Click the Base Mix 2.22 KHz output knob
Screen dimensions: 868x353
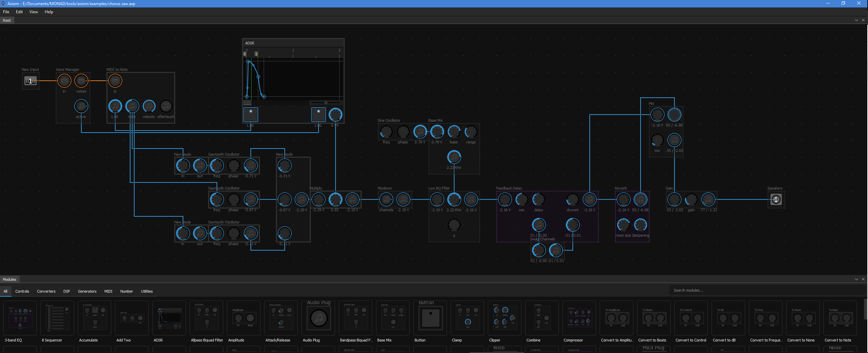[454, 157]
